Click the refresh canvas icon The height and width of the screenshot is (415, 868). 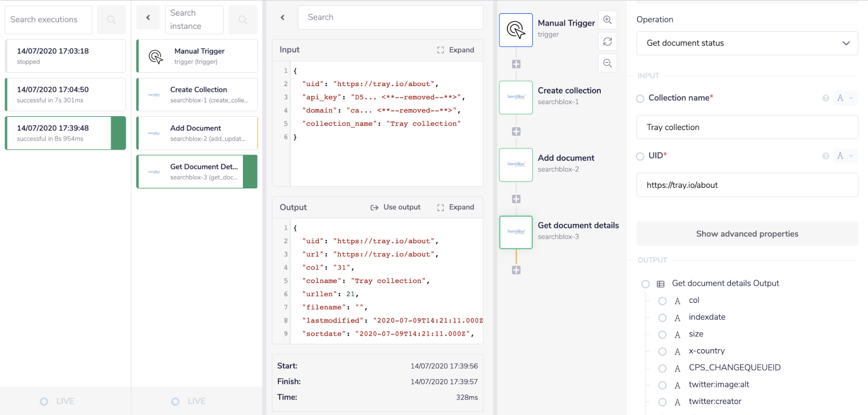607,42
